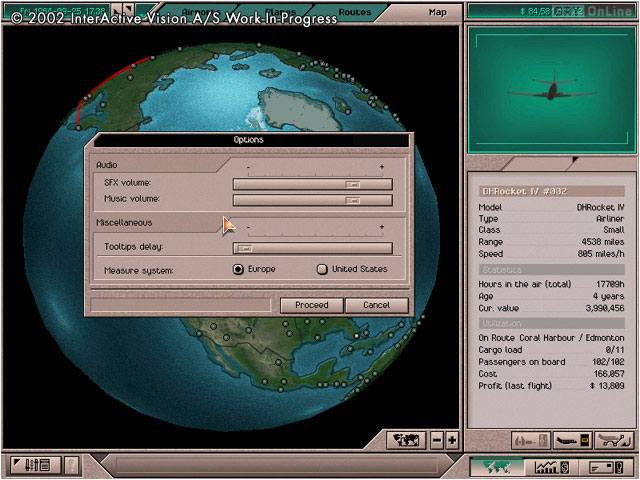Click the Type value Airliner
This screenshot has height=480, width=640.
tap(610, 219)
